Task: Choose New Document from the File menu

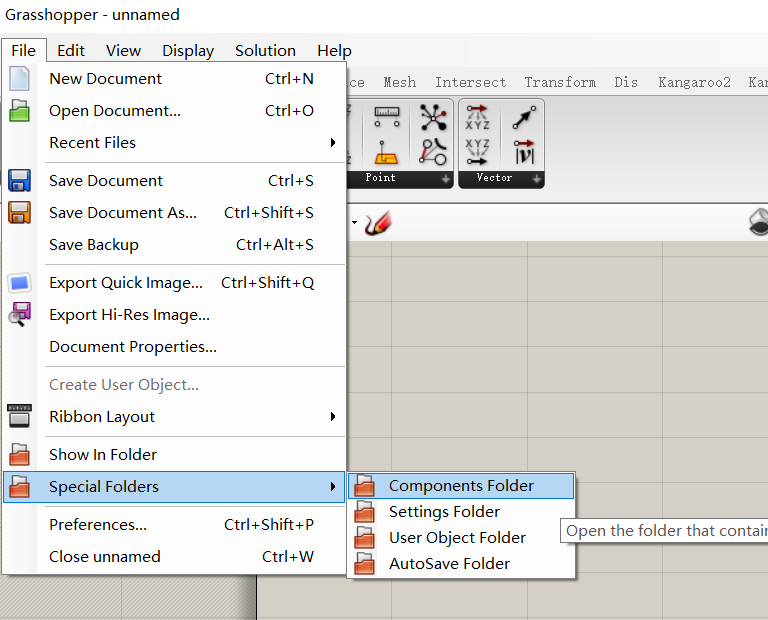Action: coord(174,79)
